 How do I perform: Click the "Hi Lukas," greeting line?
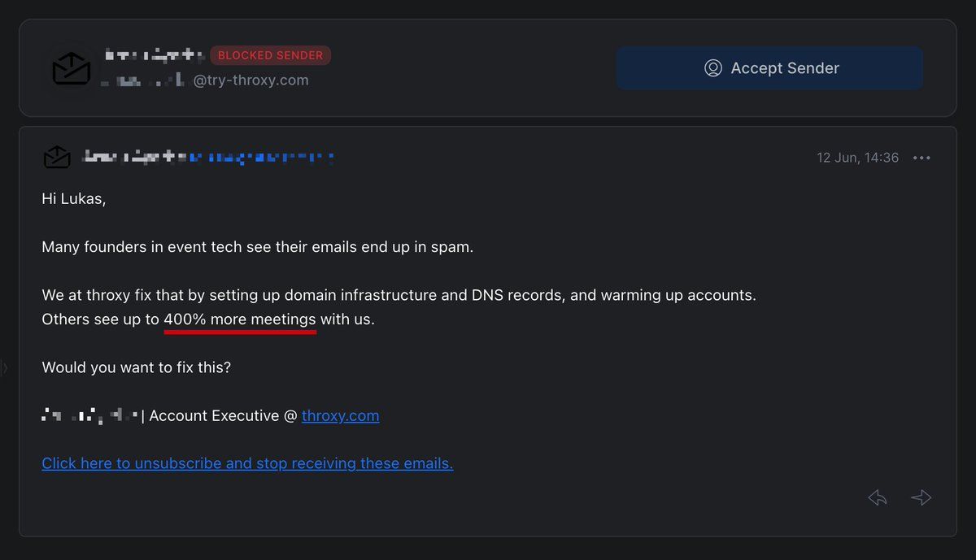pyautogui.click(x=74, y=198)
